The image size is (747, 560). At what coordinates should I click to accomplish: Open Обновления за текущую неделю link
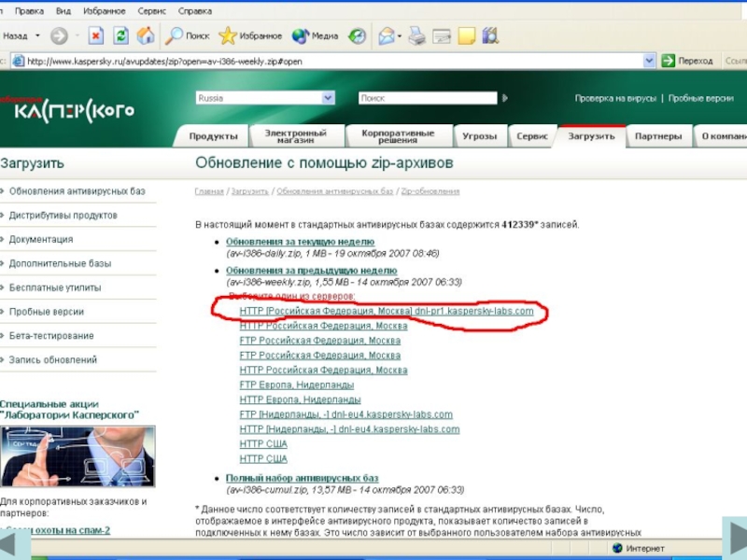coord(300,242)
